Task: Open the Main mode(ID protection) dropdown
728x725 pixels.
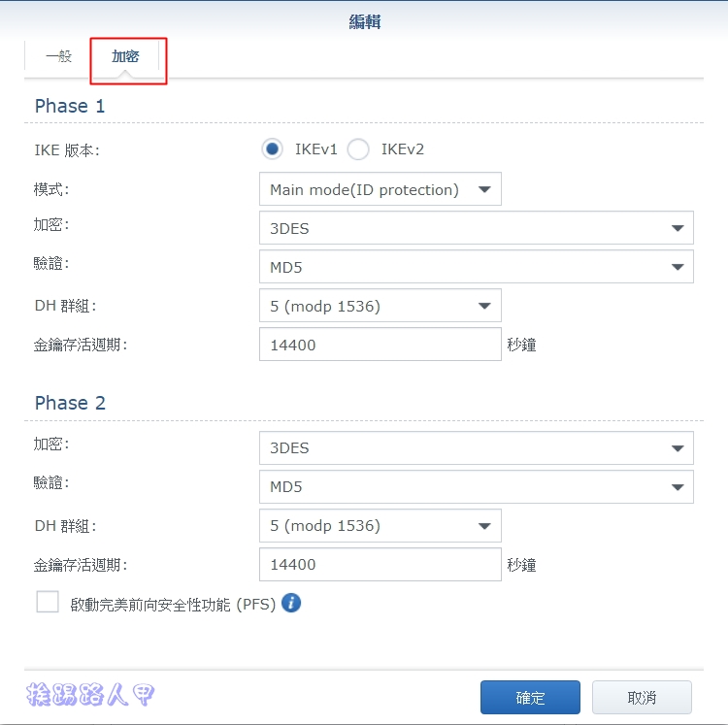Action: [x=381, y=189]
